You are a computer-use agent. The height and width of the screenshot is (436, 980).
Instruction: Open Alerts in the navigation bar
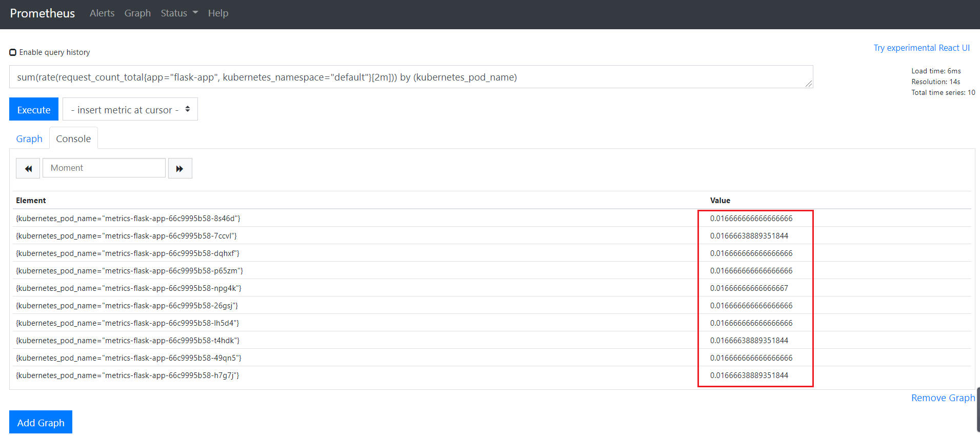pyautogui.click(x=102, y=13)
